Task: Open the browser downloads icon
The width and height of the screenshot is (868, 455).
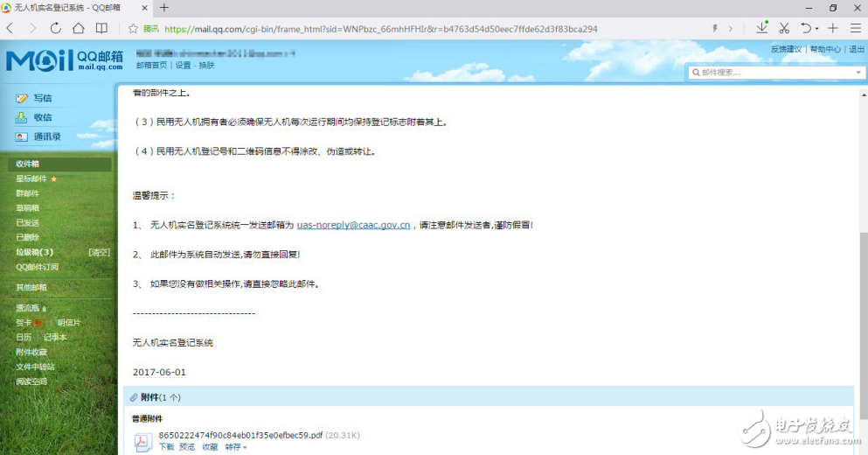Action: click(x=761, y=28)
